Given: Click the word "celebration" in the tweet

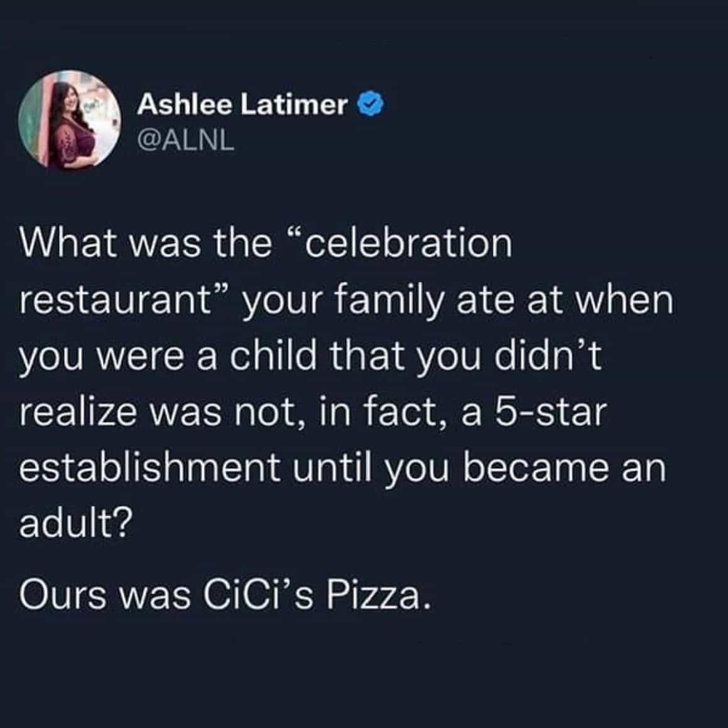Looking at the screenshot, I should tap(408, 244).
